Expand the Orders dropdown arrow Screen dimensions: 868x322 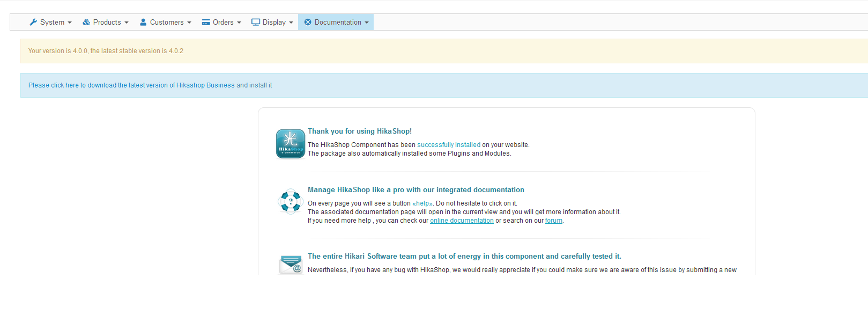[239, 23]
